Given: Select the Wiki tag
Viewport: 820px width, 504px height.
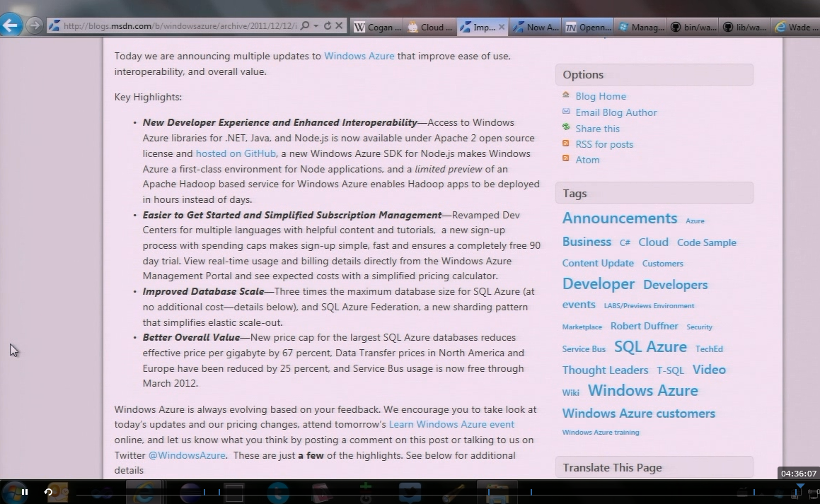Looking at the screenshot, I should (570, 392).
